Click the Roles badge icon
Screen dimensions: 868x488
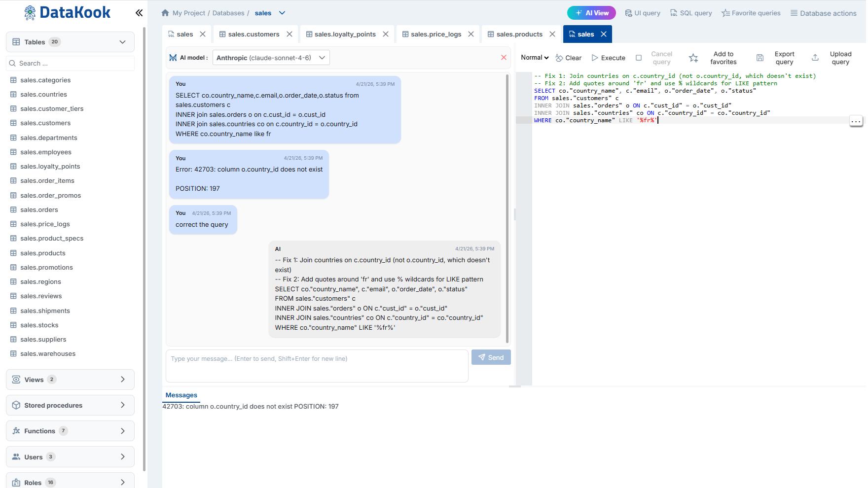pyautogui.click(x=16, y=483)
